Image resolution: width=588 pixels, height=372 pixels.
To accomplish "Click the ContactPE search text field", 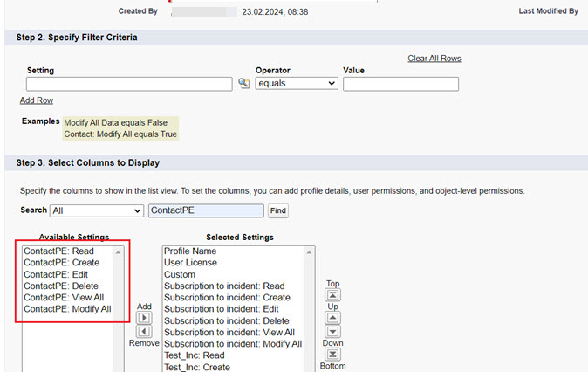I will point(206,210).
